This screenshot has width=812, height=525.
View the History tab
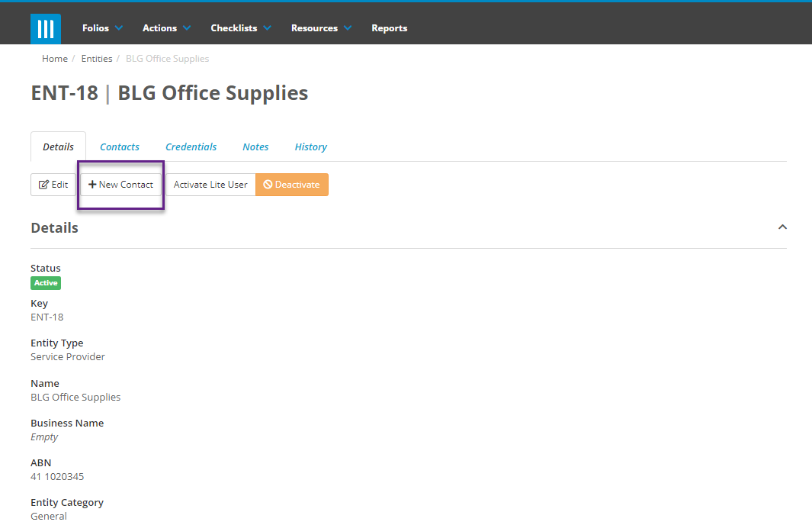tap(310, 147)
